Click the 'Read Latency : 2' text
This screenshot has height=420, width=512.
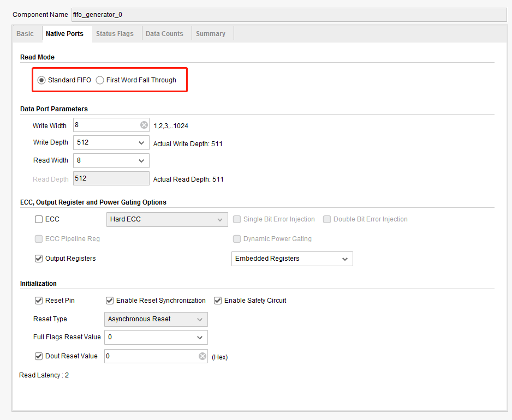coord(44,375)
